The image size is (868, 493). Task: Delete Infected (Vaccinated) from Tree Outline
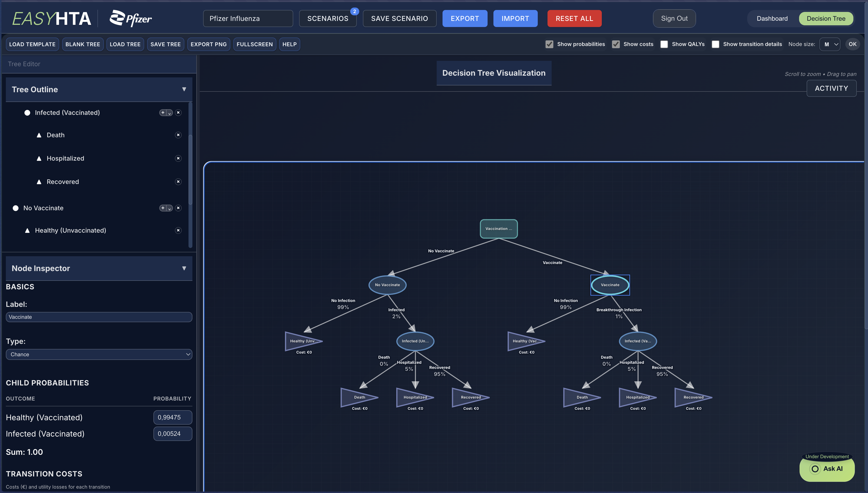tap(178, 113)
